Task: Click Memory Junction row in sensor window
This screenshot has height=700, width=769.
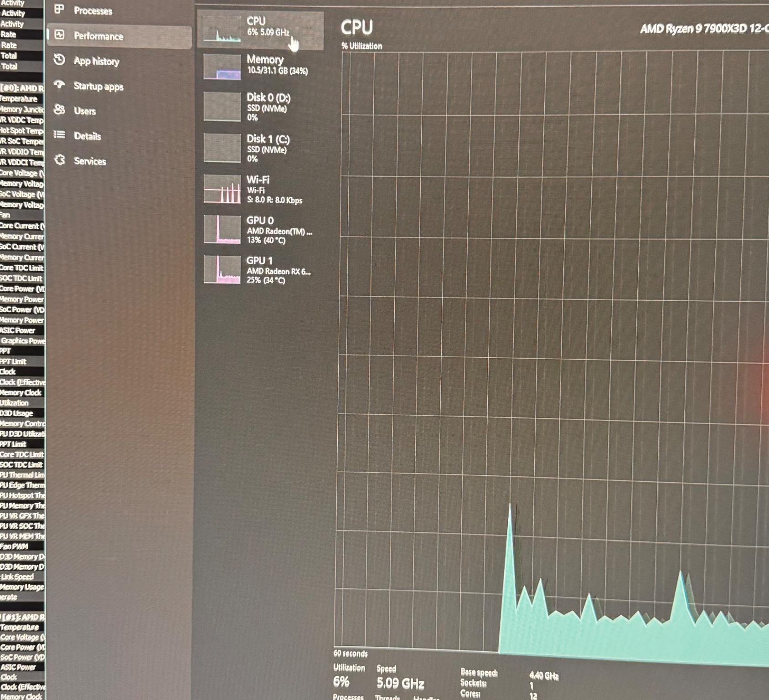Action: [22, 109]
